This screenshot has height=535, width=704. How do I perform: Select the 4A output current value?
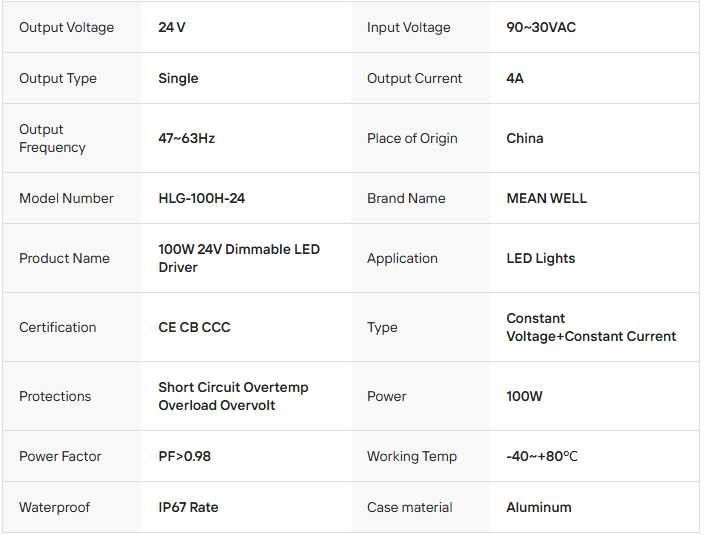click(x=515, y=78)
